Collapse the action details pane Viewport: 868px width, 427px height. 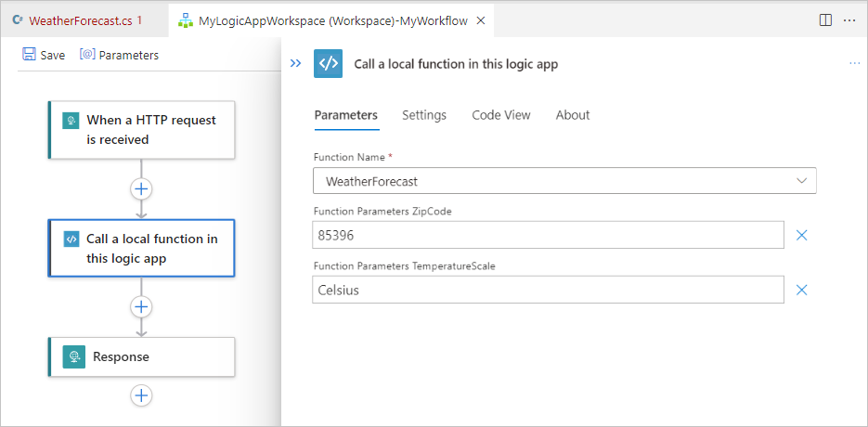(295, 63)
